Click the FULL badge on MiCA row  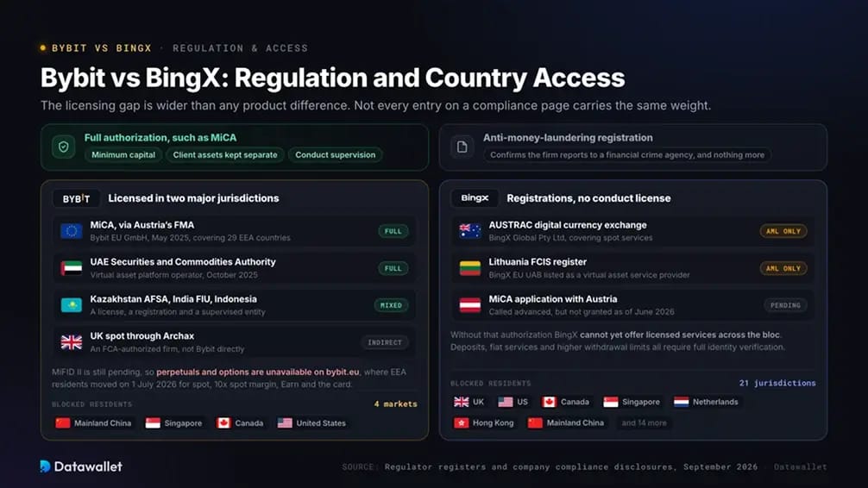click(393, 231)
